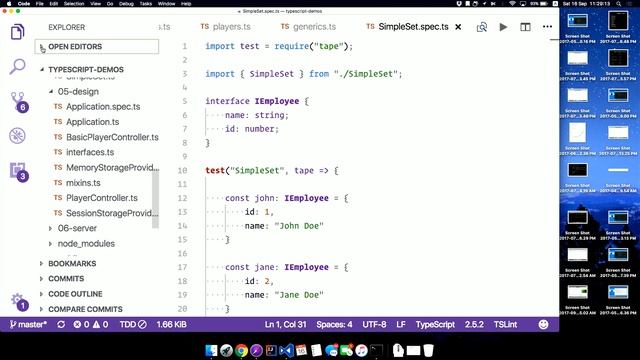Collapse the TYPESCRIPT-DEMOS section
This screenshot has height=360, width=640.
86,69
